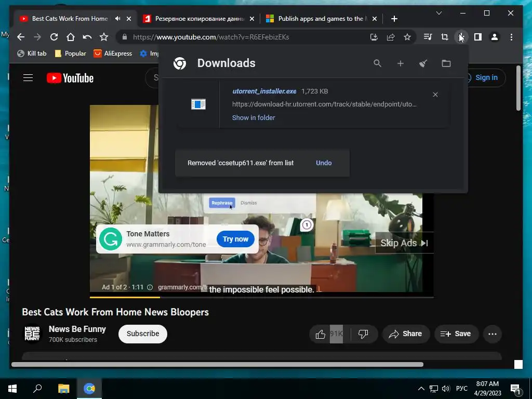Click the vertical page scrollbar thumb
532x399 pixels.
pyautogui.click(x=518, y=88)
